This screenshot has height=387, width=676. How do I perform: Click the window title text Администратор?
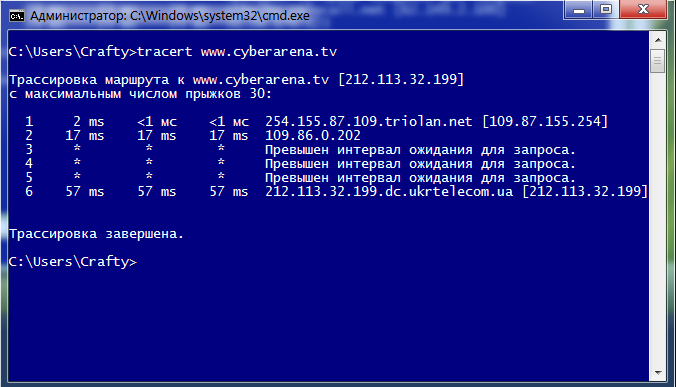click(x=78, y=16)
